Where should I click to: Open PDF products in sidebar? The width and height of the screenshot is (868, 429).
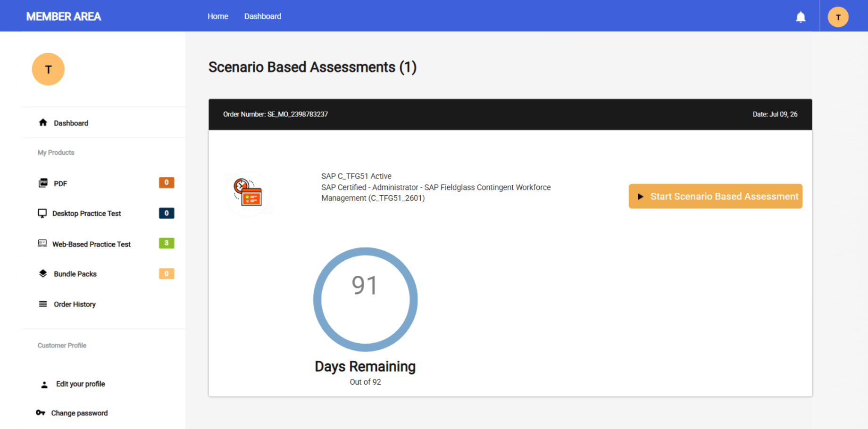click(60, 184)
